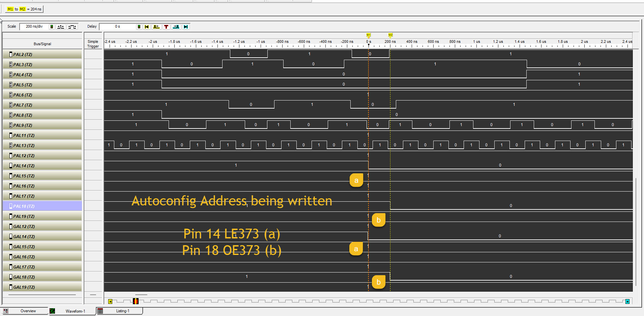Viewport: 644px width, 316px height.
Task: Click the signal icon beside PAL3 (TZ)
Action: pos(11,64)
